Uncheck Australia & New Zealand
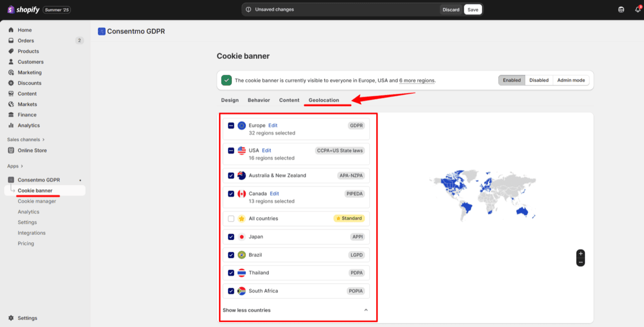This screenshot has height=327, width=644. (x=231, y=175)
